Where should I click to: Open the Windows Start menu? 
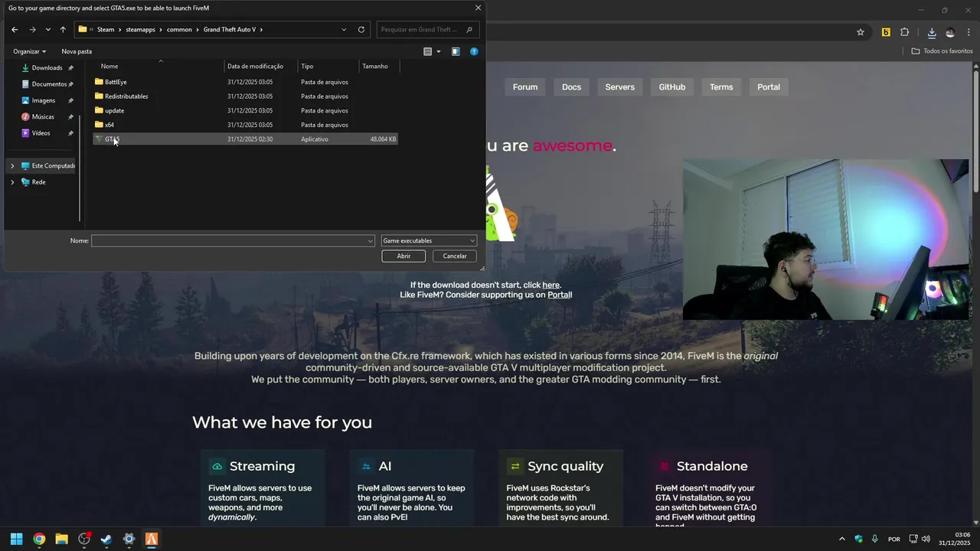pyautogui.click(x=16, y=539)
